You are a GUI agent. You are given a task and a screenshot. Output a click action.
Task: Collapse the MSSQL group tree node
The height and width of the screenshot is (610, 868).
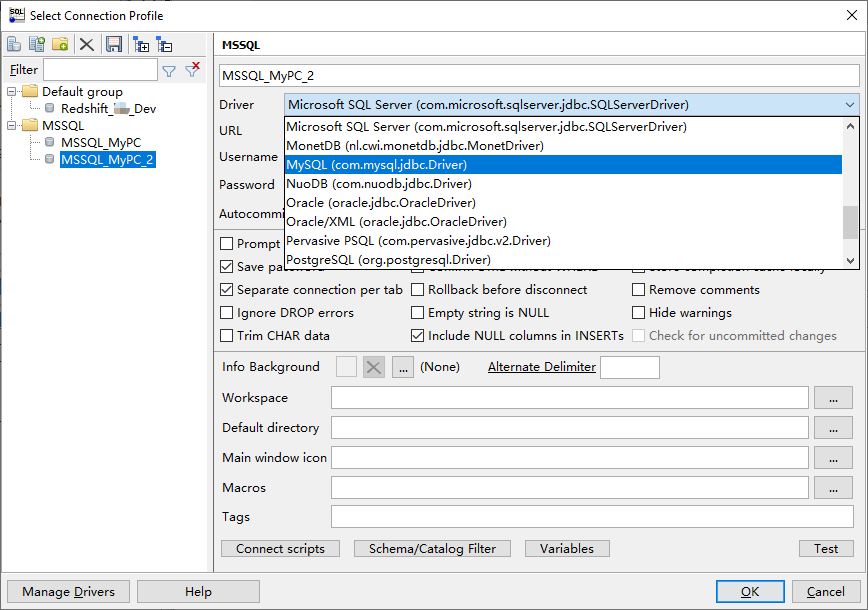pos(12,126)
